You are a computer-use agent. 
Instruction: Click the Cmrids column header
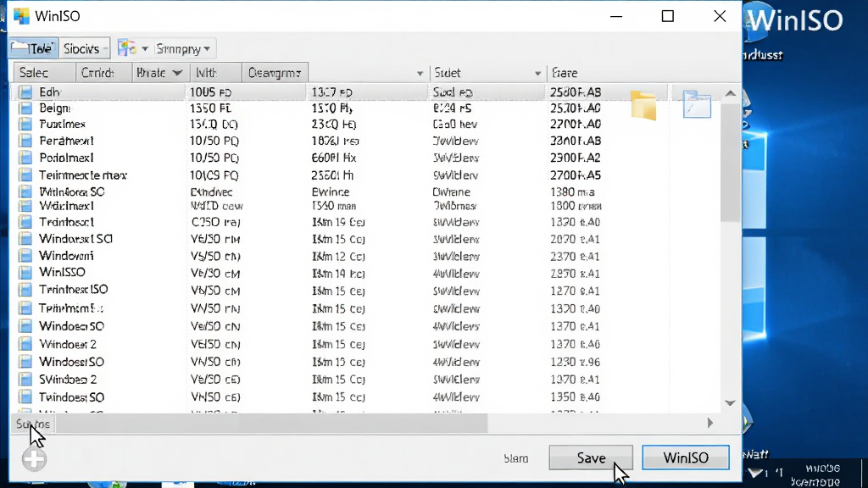point(103,73)
